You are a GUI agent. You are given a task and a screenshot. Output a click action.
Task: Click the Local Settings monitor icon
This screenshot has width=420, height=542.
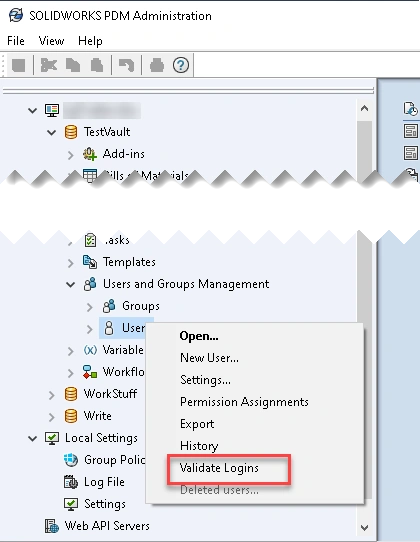click(52, 438)
